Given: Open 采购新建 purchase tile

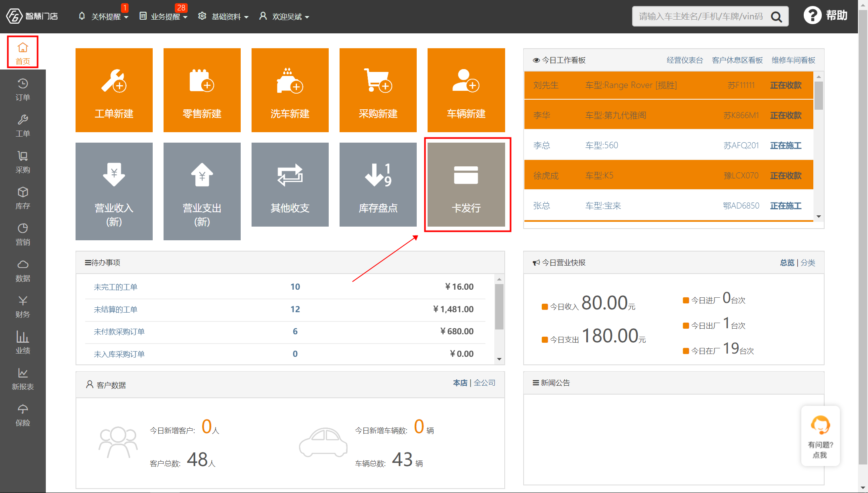Looking at the screenshot, I should point(378,90).
